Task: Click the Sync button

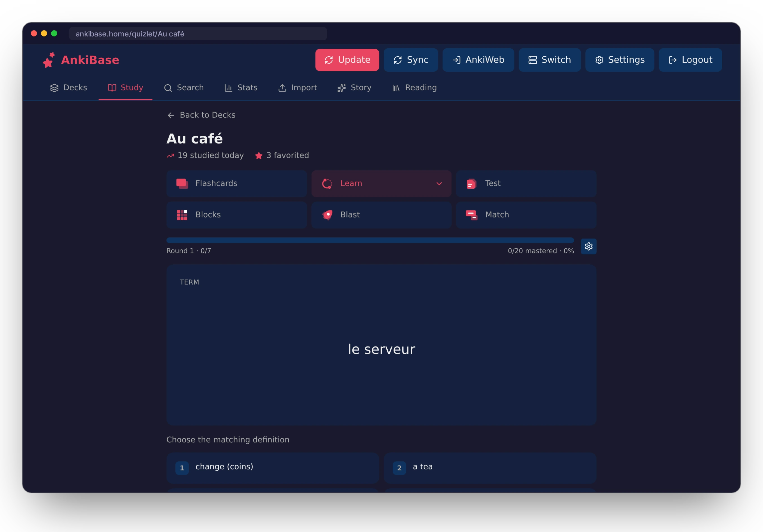Action: 411,60
